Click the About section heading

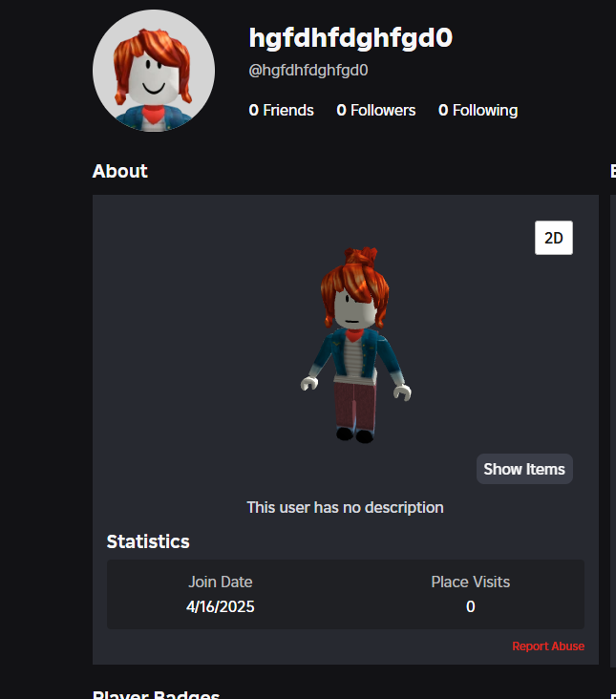[x=119, y=171]
